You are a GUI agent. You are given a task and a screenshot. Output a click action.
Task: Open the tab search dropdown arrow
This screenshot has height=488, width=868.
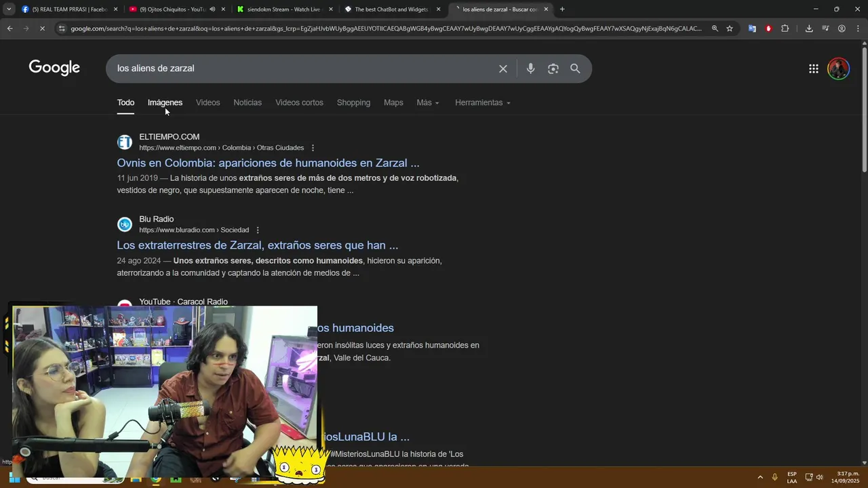click(x=9, y=9)
